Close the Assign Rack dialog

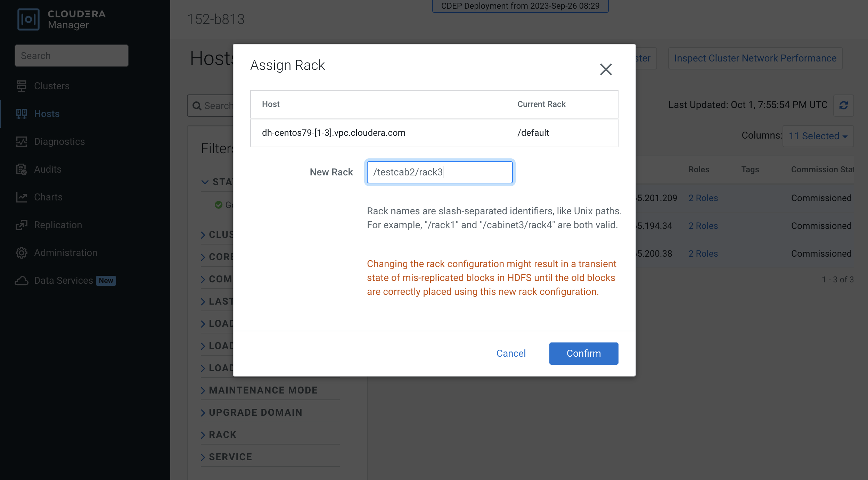(x=606, y=69)
